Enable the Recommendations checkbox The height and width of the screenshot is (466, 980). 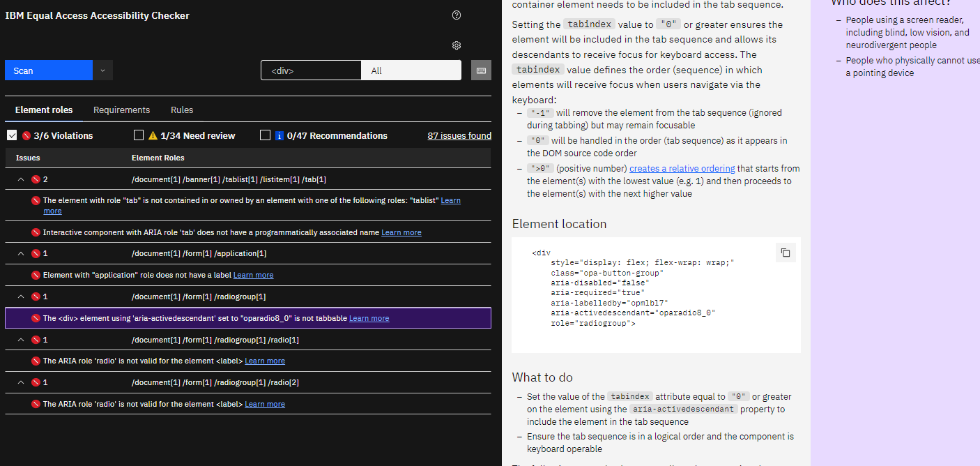click(x=265, y=135)
